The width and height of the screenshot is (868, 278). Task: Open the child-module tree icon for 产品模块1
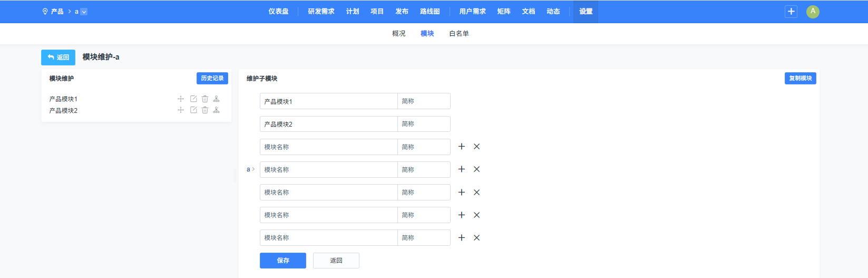click(216, 99)
